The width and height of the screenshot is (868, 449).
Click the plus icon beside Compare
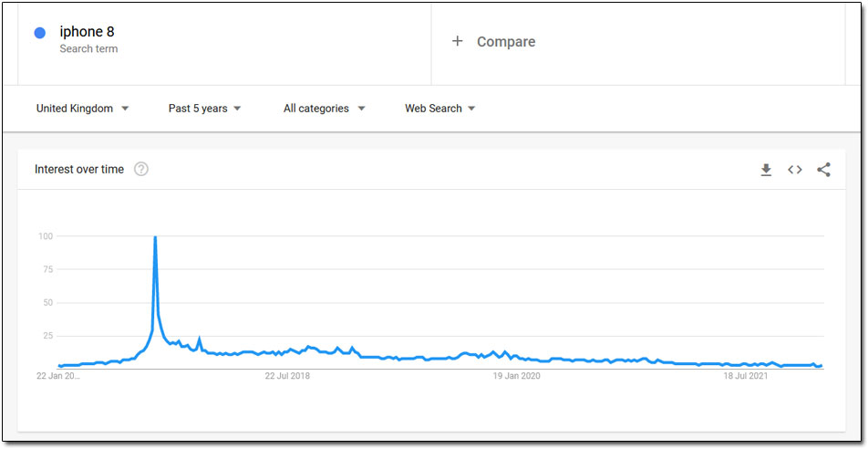click(458, 41)
